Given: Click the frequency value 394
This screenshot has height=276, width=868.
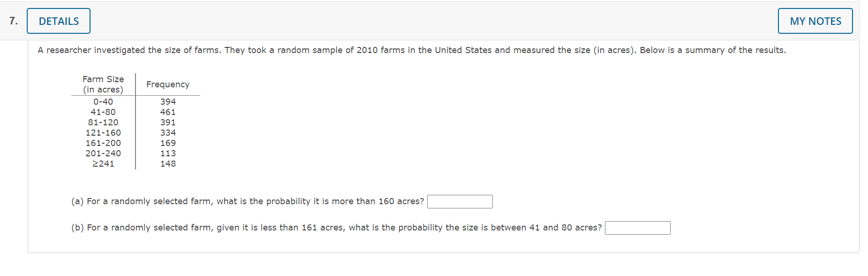Looking at the screenshot, I should [x=168, y=101].
